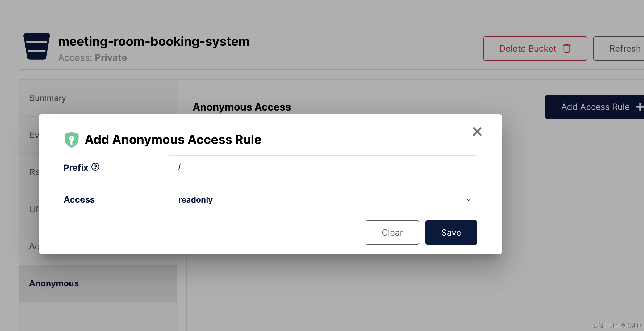644x331 pixels.
Task: Click the Prefix help question mark icon
Action: pyautogui.click(x=95, y=167)
